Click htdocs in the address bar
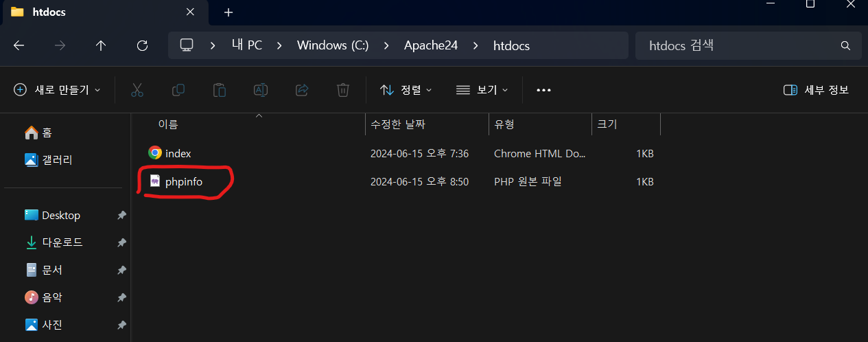This screenshot has height=342, width=868. coord(511,45)
